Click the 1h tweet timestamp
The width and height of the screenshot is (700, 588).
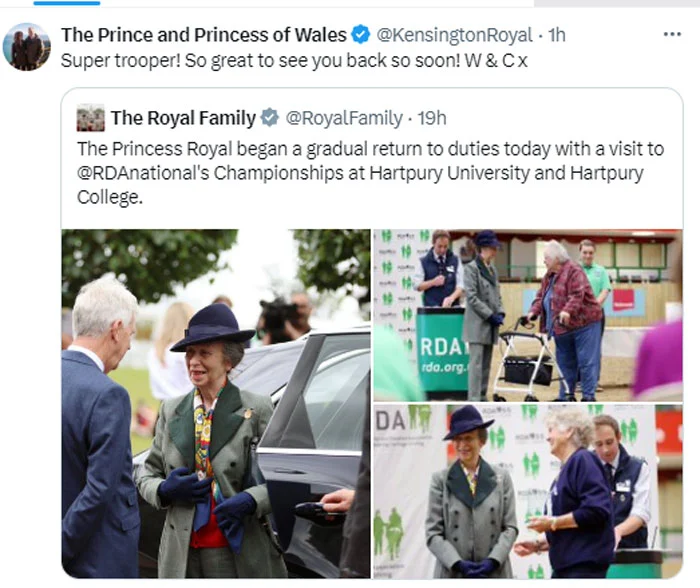click(555, 35)
